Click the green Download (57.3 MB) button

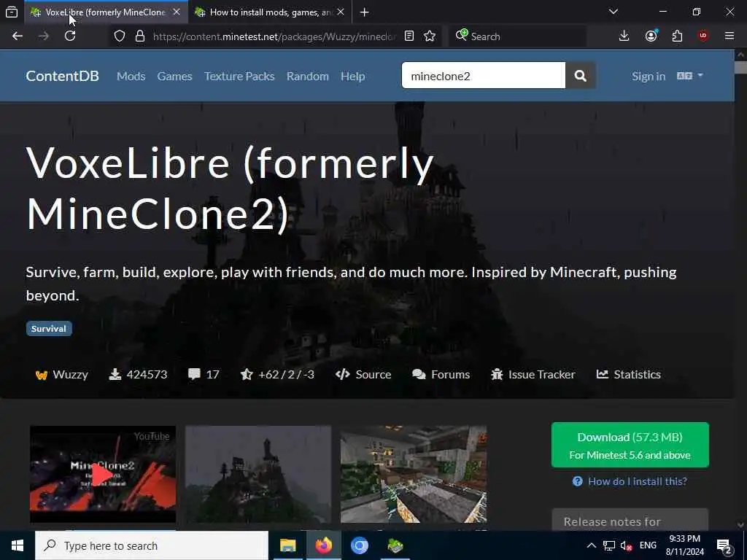[630, 445]
